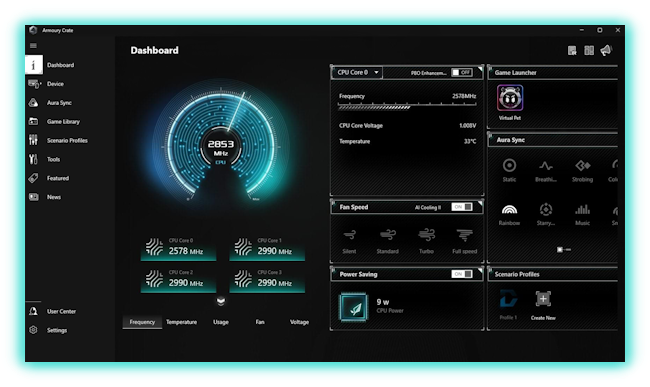
Task: Expand more CPU cores with chevron
Action: click(221, 301)
